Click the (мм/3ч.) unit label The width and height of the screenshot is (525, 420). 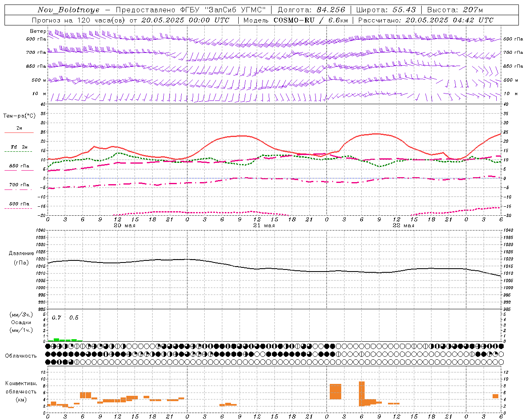pos(21,315)
